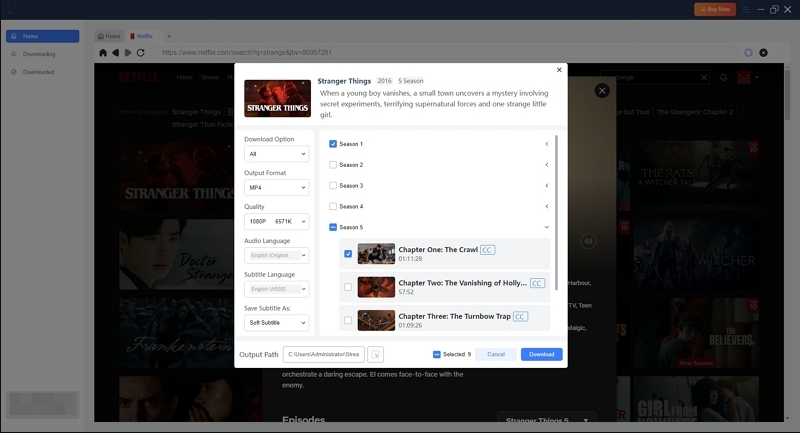Open The Believers poster thumbnail
800x433 pixels.
pos(696,333)
